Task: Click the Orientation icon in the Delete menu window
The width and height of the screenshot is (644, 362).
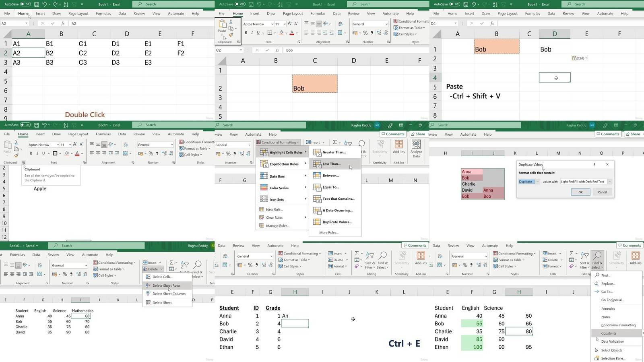Action: 25,265
